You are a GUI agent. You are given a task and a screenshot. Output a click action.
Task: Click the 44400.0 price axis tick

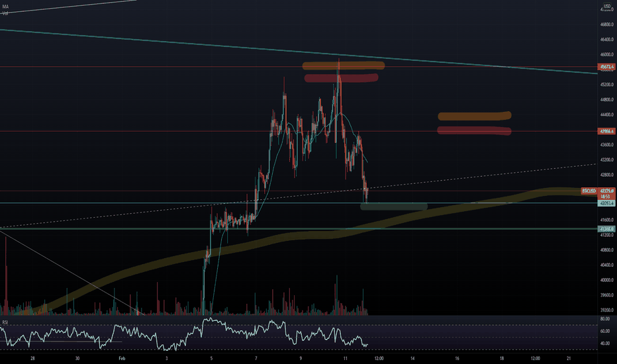[x=606, y=114]
